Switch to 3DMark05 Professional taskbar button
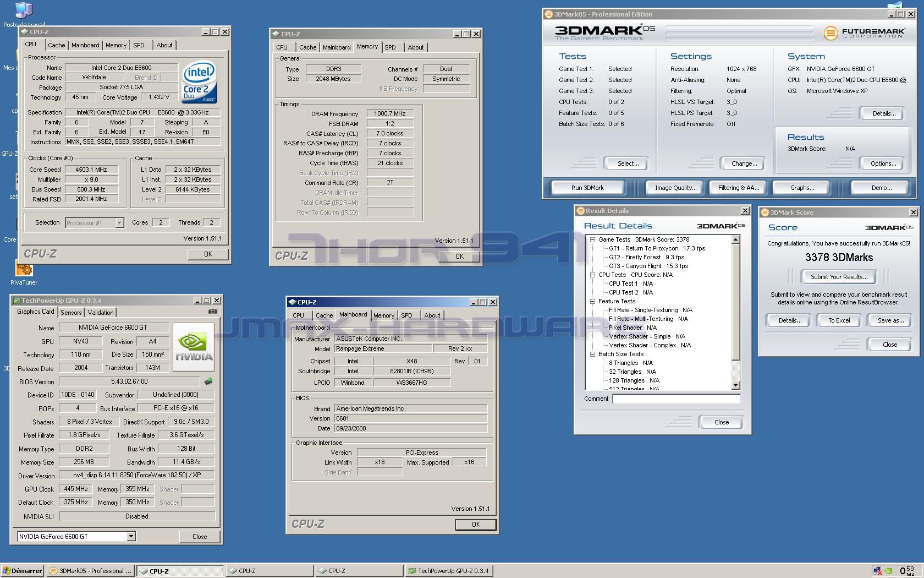This screenshot has height=578, width=924. pos(91,571)
